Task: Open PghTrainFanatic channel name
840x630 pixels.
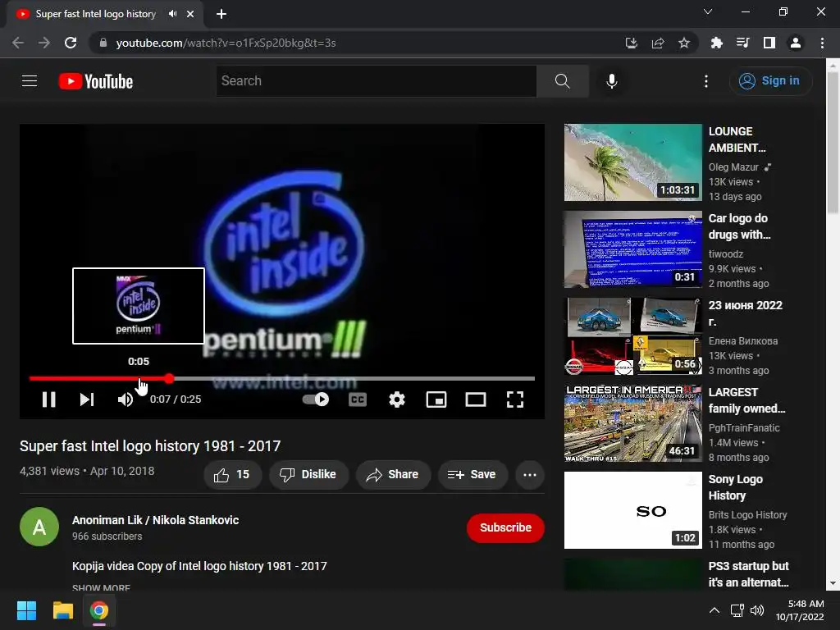Action: (744, 427)
